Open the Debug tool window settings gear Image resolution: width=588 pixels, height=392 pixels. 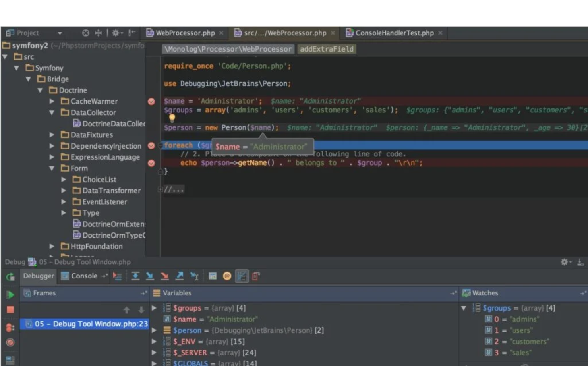(x=564, y=262)
